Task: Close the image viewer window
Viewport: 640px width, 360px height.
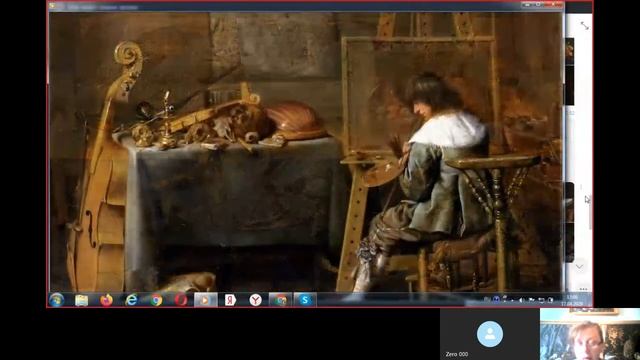Action: point(554,5)
